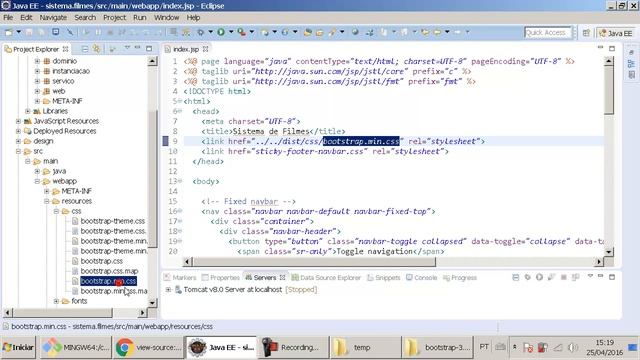Toggle Link with Editor in Project Explorer
Screen dimensions: 640x360
(x=97, y=49)
